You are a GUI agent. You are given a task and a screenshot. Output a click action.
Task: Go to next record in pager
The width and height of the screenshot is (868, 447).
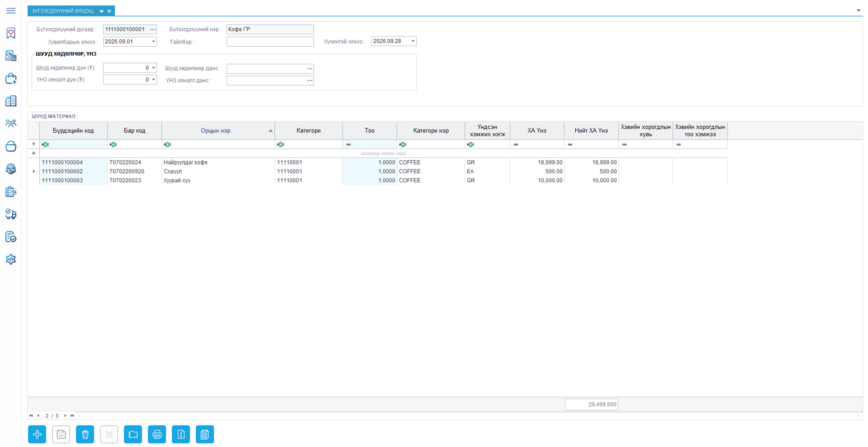pyautogui.click(x=65, y=416)
